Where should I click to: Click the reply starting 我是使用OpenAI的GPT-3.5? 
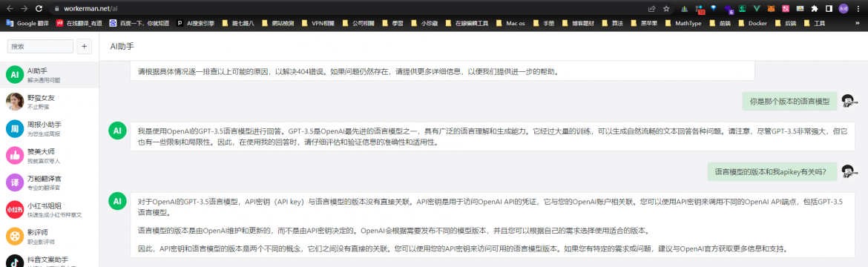tap(493, 136)
